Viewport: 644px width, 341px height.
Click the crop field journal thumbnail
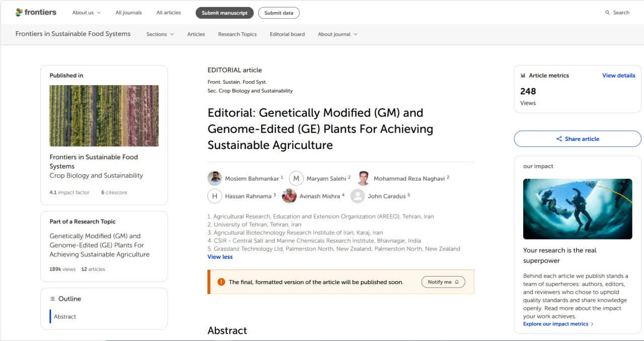point(104,116)
